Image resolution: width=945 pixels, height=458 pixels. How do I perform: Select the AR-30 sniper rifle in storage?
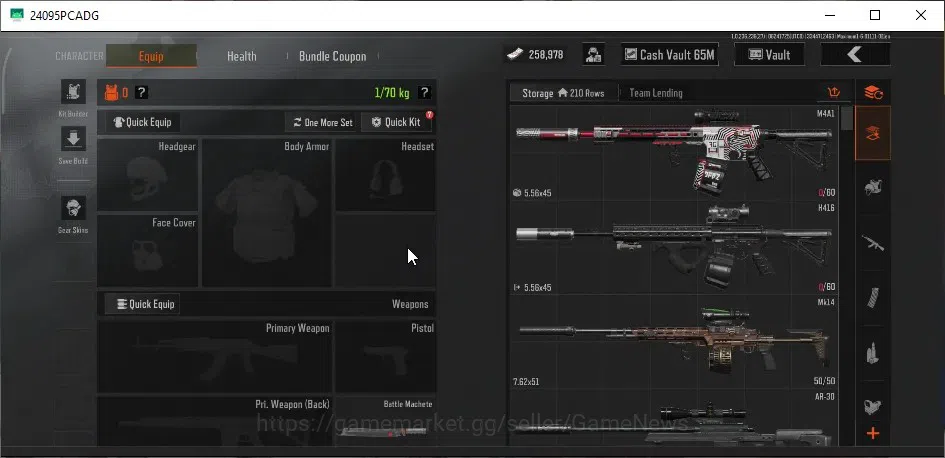pos(675,418)
